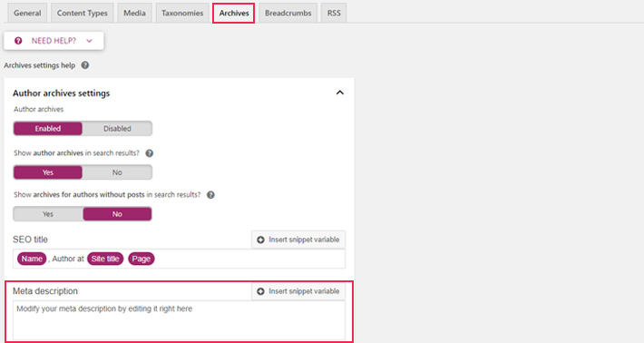Choose No for showing author archives in search
Image resolution: width=644 pixels, height=343 pixels.
tap(117, 172)
